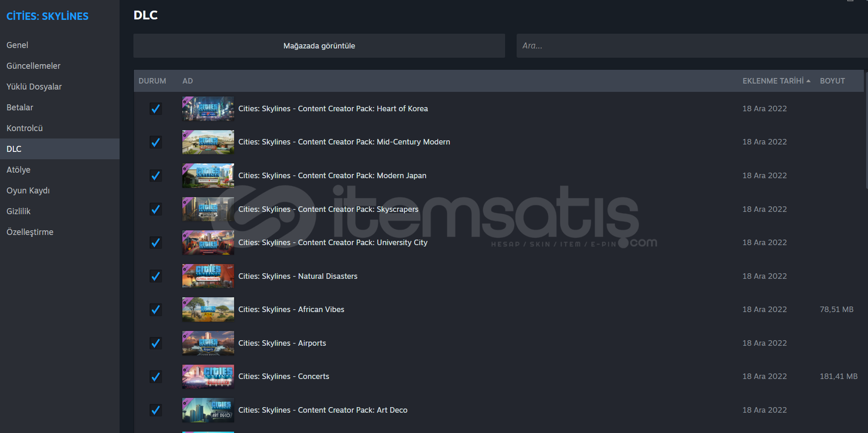The image size is (868, 433).
Task: Open the Concerts DLC thumbnail
Action: (208, 377)
